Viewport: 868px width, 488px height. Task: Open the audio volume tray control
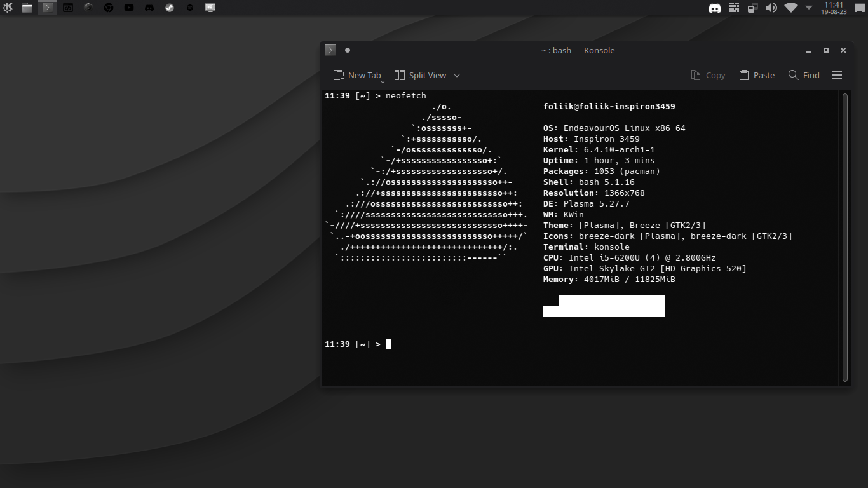pos(771,8)
